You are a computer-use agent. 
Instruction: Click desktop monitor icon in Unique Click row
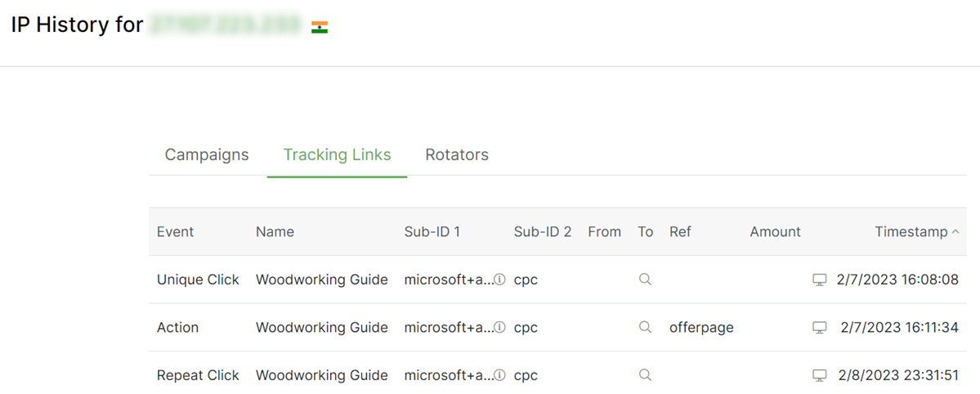pyautogui.click(x=819, y=280)
